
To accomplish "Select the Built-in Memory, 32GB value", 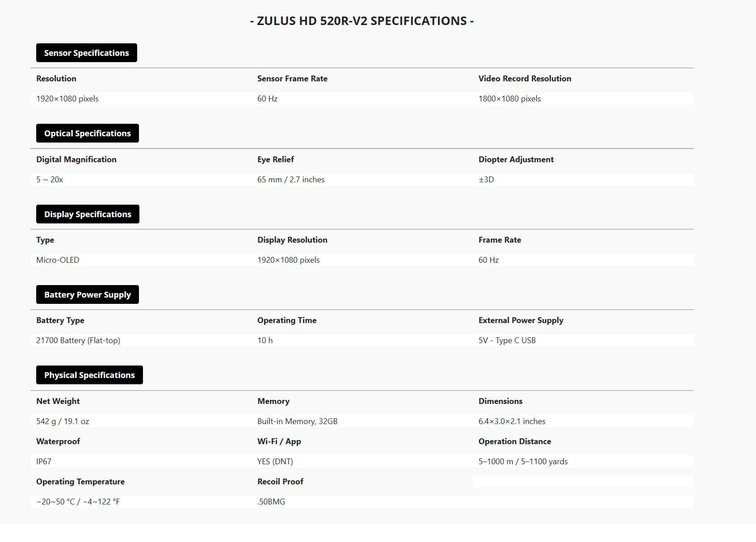I will coord(297,421).
